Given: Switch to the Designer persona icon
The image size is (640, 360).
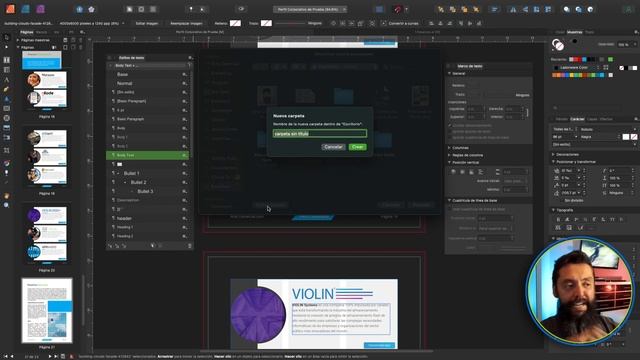Looking at the screenshot, I should 25,9.
